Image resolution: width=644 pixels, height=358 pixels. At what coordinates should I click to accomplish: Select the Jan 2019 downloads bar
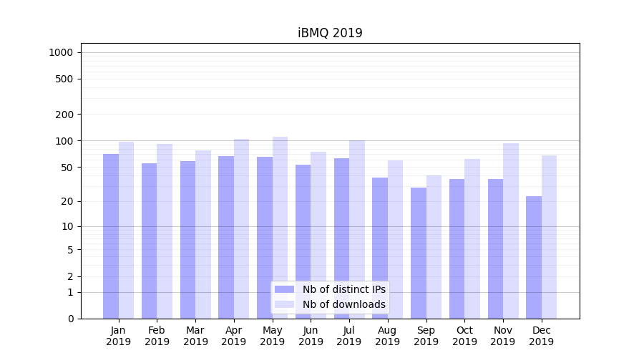tap(127, 229)
